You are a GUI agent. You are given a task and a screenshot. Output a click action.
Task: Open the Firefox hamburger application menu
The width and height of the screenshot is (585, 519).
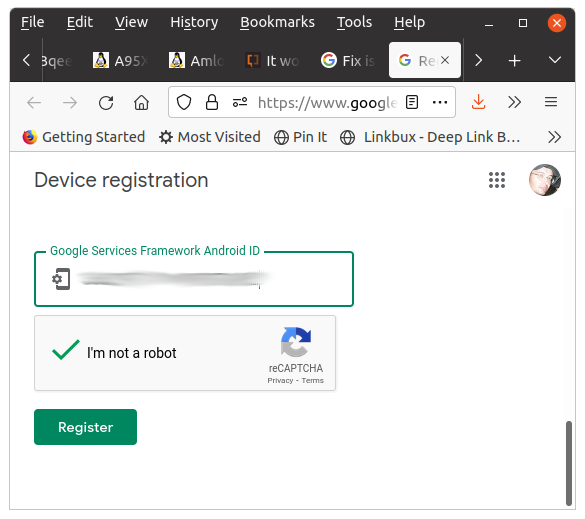click(551, 102)
